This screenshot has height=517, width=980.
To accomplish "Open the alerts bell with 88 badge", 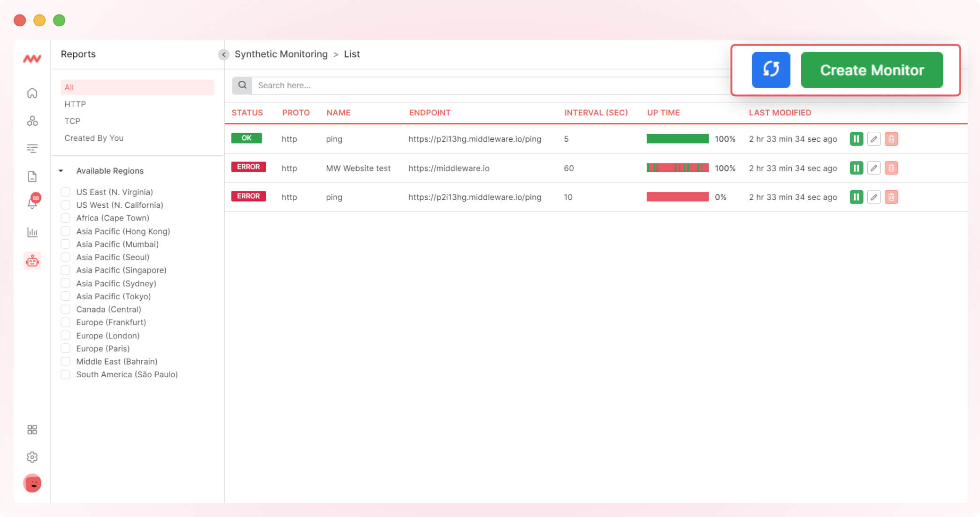I will click(x=32, y=203).
